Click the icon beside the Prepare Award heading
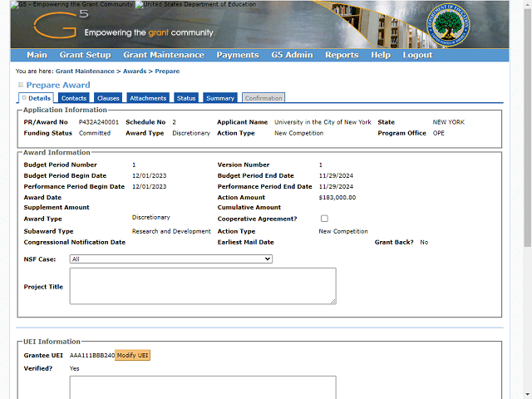Viewport: 532px width, 399px height. [x=21, y=85]
